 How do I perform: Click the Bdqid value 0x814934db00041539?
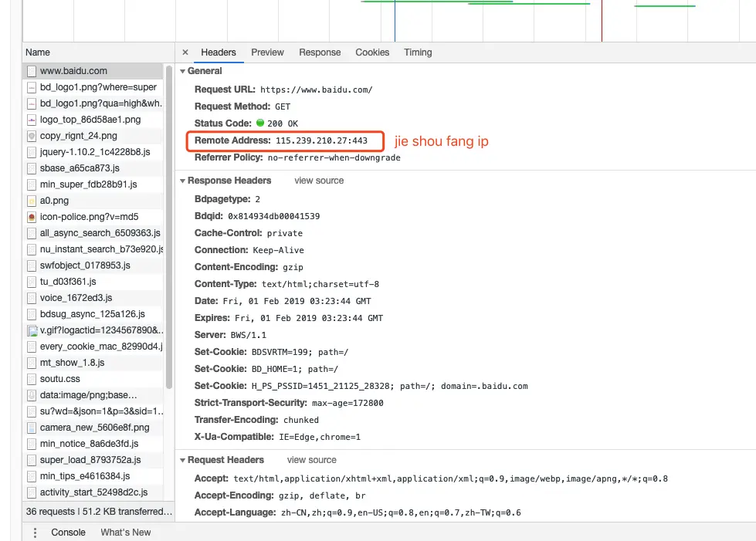pyautogui.click(x=274, y=216)
